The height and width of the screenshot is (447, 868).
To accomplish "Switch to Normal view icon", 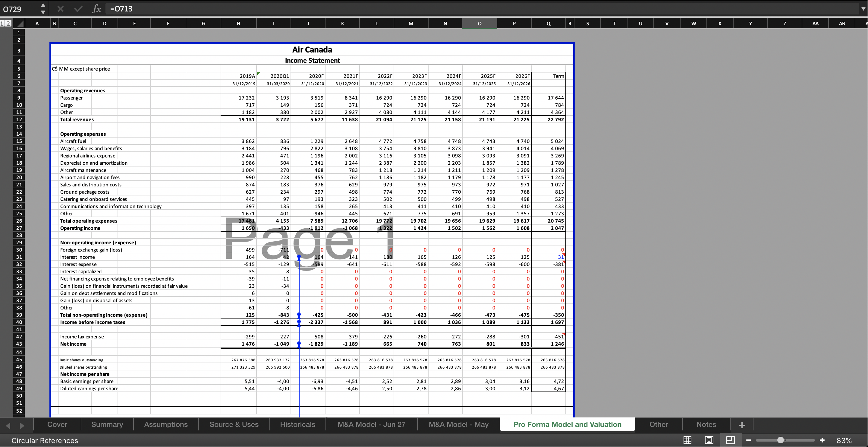I will tap(687, 440).
